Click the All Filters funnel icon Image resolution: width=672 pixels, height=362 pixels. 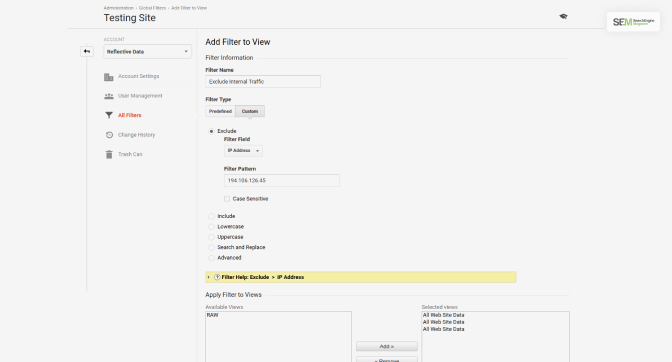click(109, 115)
